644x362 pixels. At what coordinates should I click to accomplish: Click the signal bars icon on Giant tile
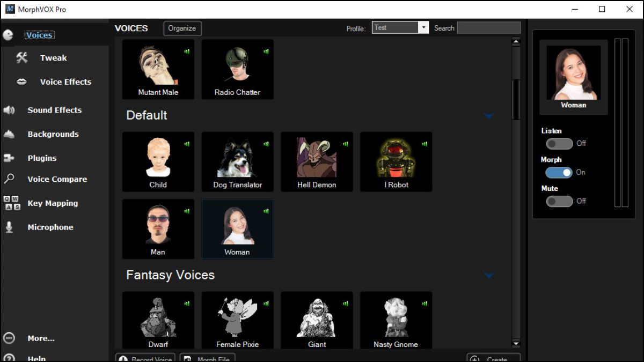(346, 304)
